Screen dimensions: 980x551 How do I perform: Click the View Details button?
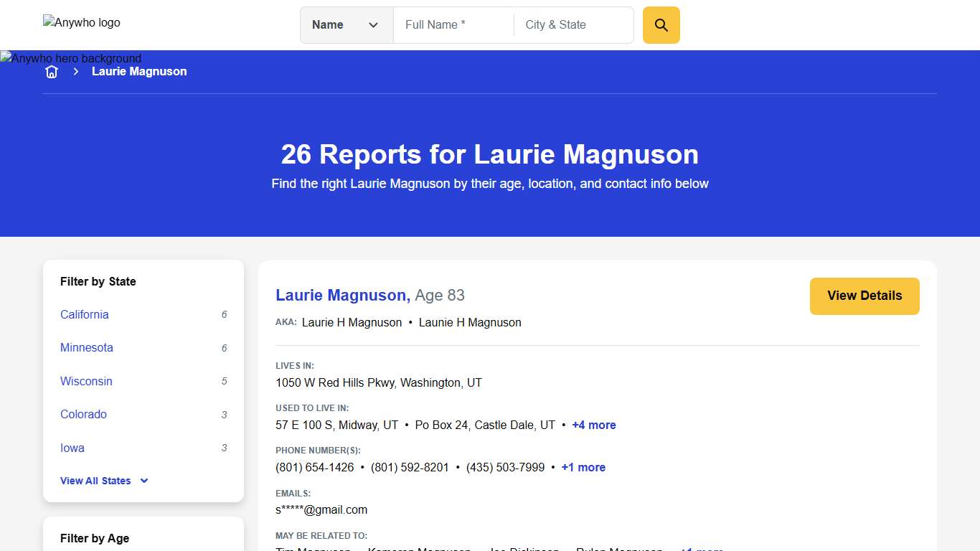[x=864, y=296]
